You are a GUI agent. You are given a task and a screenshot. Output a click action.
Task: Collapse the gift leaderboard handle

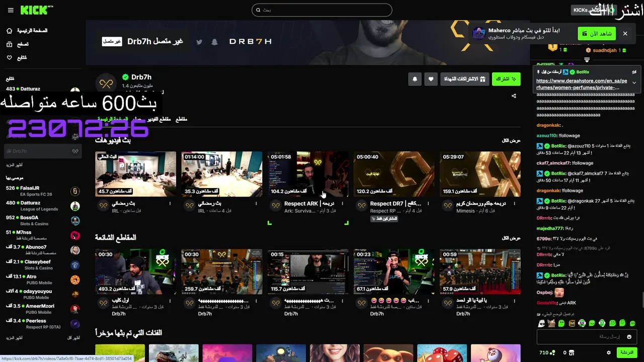coord(587,60)
